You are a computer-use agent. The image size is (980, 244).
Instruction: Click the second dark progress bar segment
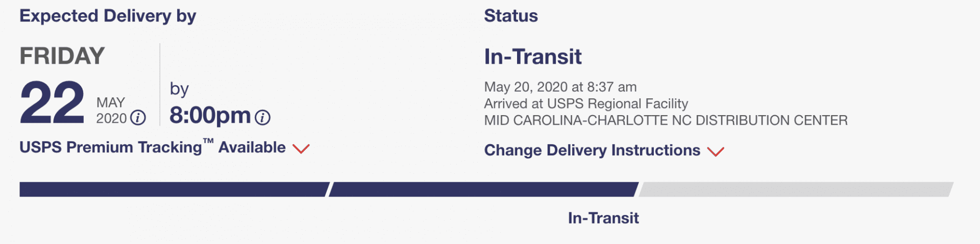point(483,189)
